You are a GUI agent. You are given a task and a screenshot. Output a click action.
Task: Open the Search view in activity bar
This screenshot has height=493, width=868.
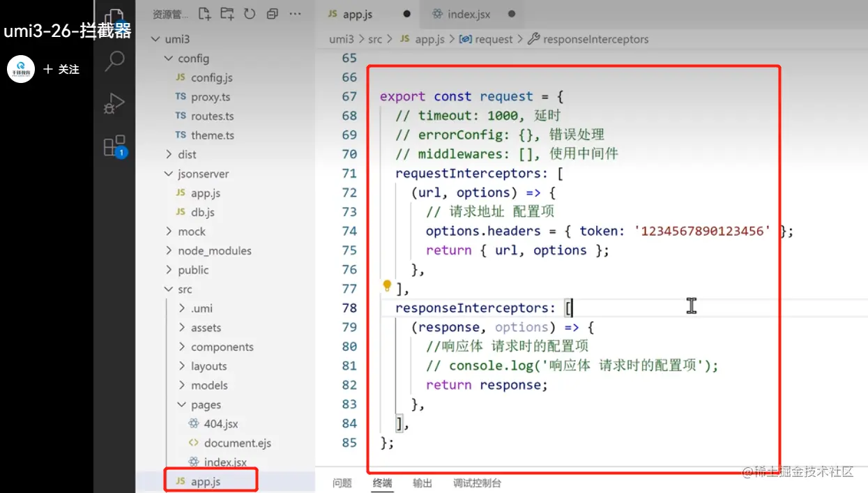[x=114, y=61]
